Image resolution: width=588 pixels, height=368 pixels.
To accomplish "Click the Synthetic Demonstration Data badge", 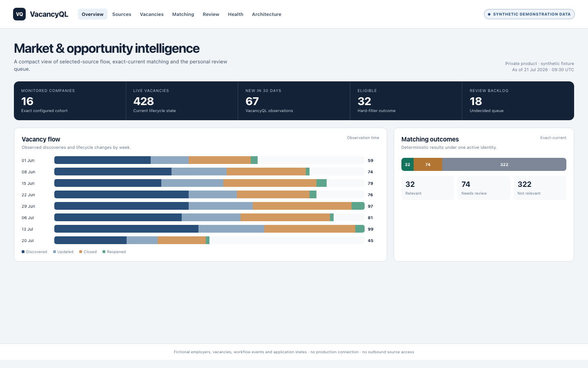I will tap(529, 14).
